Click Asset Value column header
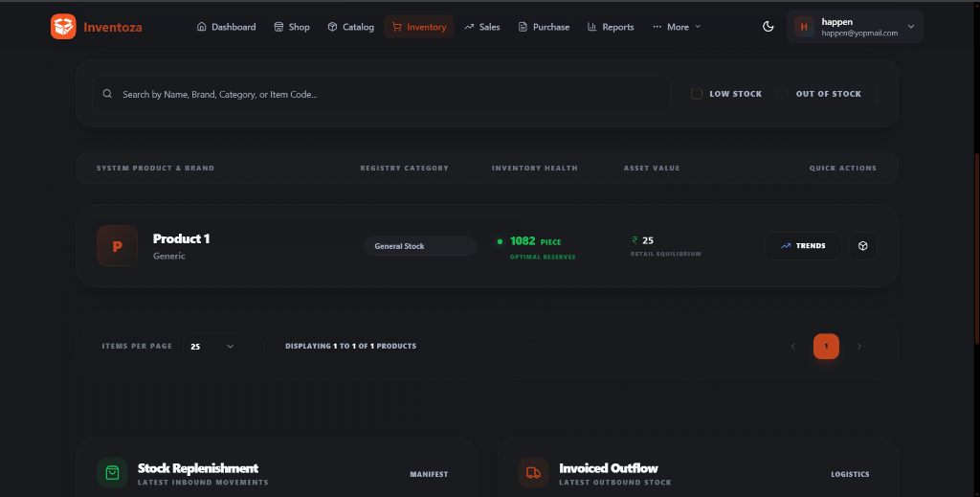980x497 pixels. point(652,169)
